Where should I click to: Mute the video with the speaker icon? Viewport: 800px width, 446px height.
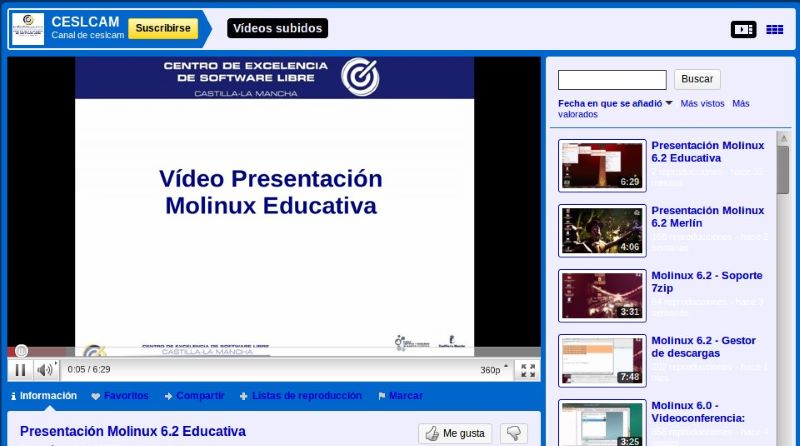(x=45, y=370)
